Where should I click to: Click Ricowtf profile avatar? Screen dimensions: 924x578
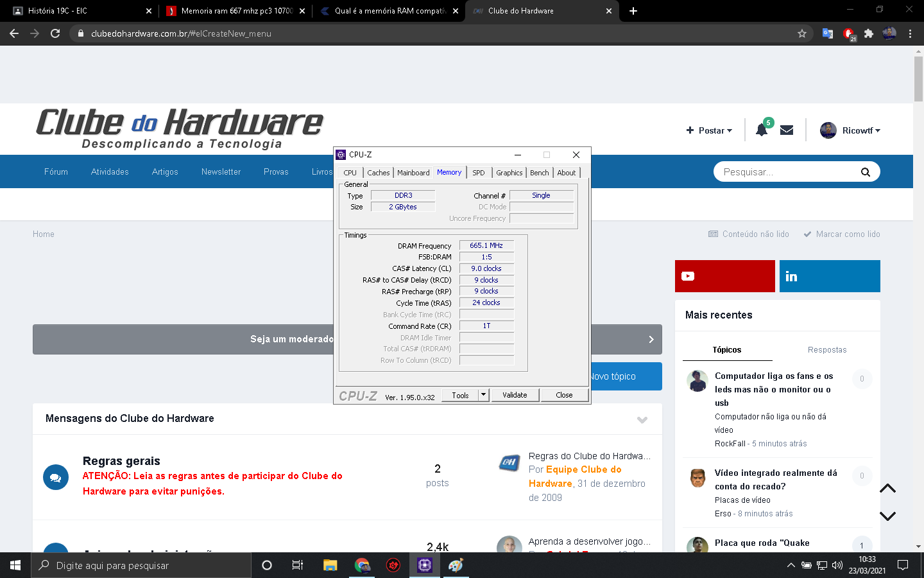tap(828, 130)
